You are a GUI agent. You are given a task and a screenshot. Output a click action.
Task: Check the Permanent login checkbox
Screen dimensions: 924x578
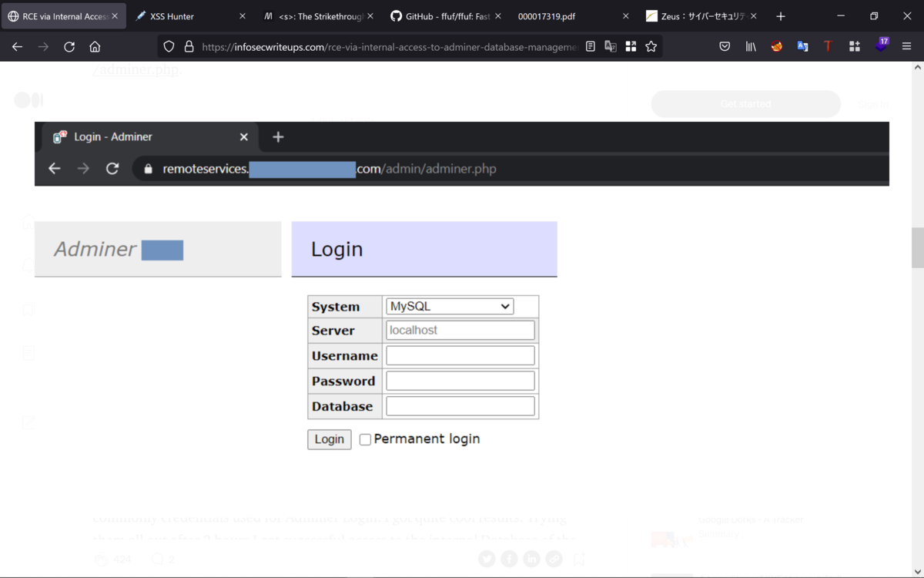pos(365,439)
